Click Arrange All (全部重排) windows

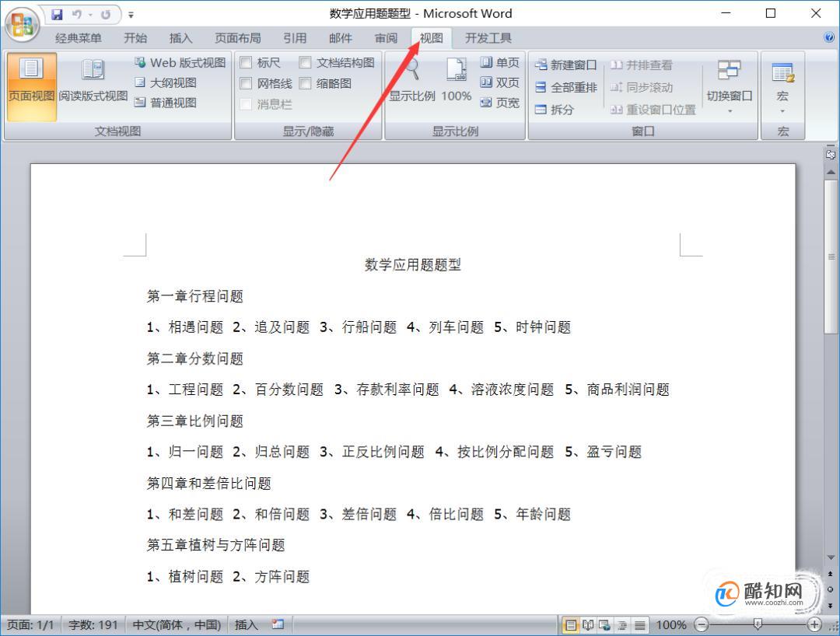coord(566,88)
